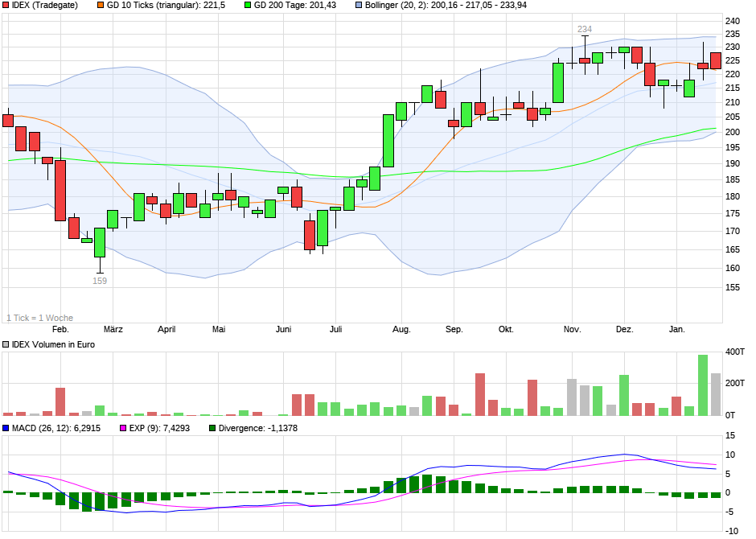Click the 234 high price marker
The image size is (756, 539).
coord(584,28)
